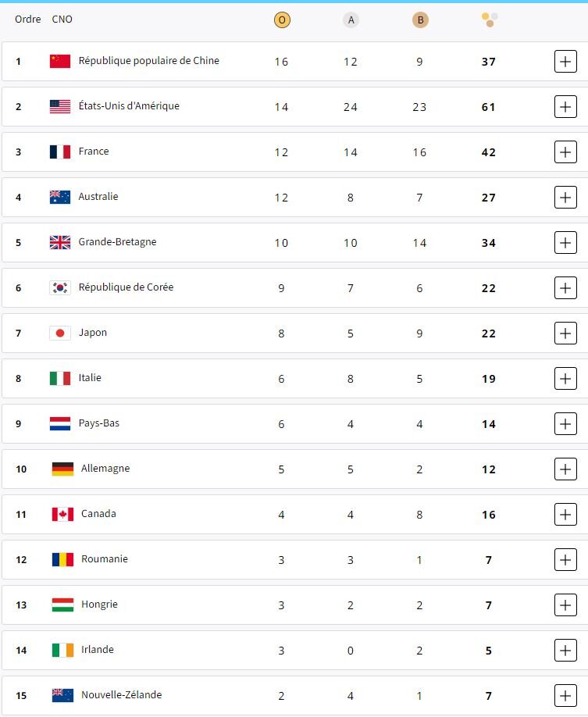Open the Pays-Bas country link
588x717 pixels.
99,423
